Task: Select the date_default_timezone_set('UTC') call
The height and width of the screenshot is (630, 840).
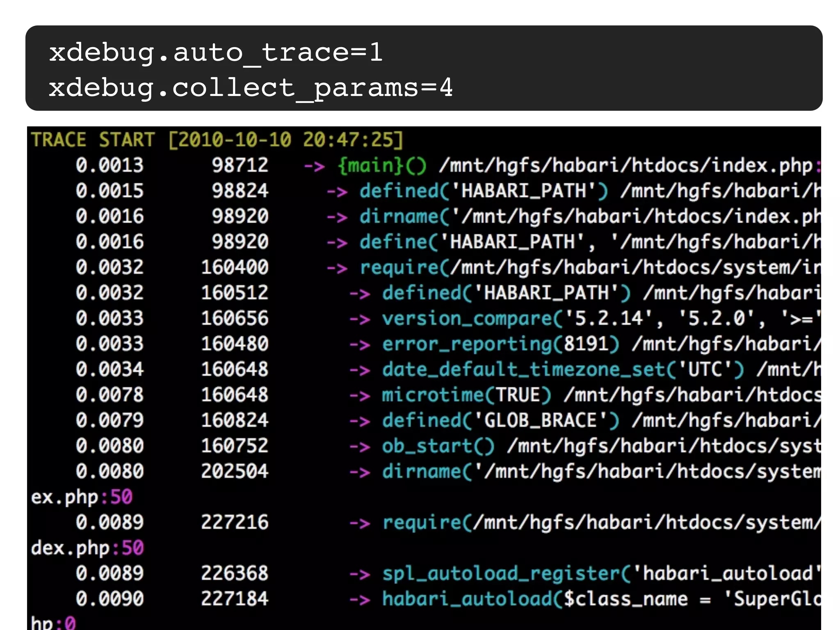Action: click(563, 370)
